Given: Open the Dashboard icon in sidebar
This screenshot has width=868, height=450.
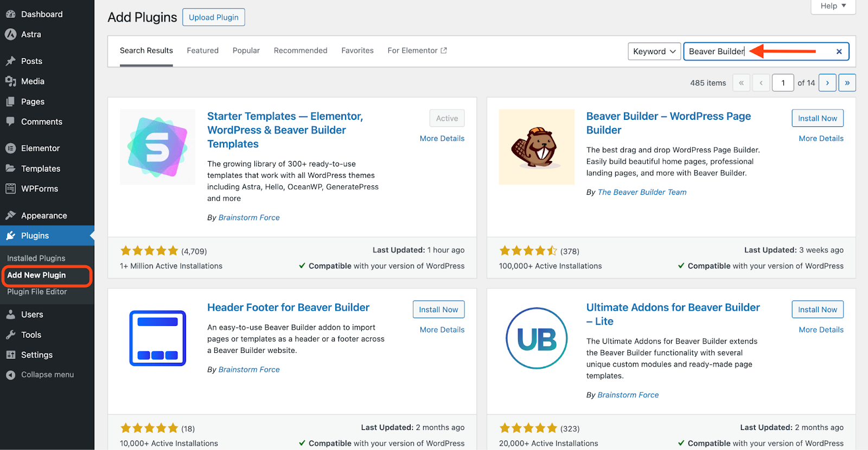Looking at the screenshot, I should [x=10, y=14].
